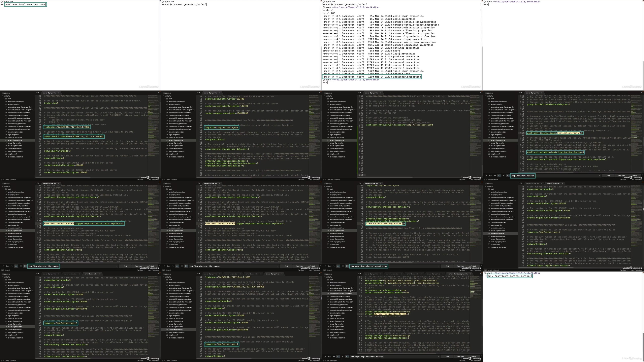Image resolution: width=644 pixels, height=362 pixels.
Task: Open find history dropdown for "transaction.state.log.min.isr" field
Action: (439, 266)
